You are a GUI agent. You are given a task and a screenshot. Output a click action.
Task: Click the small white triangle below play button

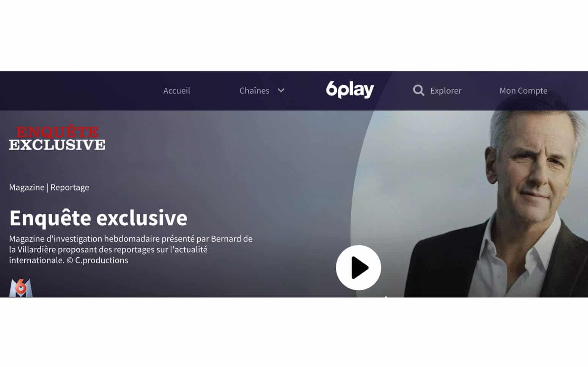coord(386,296)
